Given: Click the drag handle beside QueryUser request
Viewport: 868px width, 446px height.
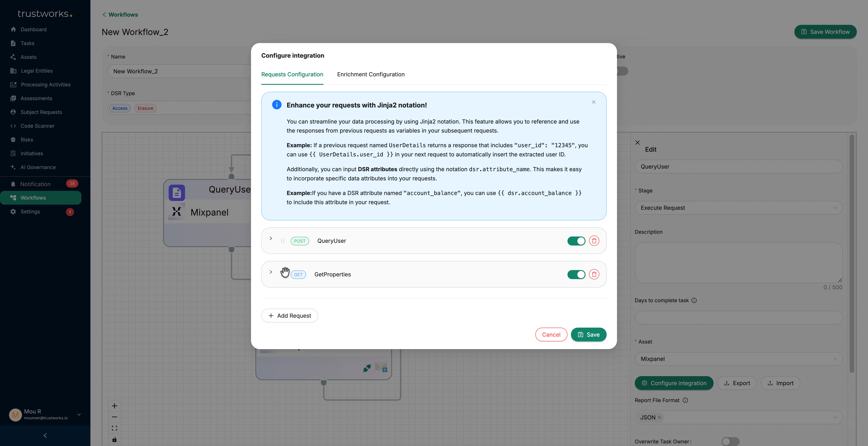Looking at the screenshot, I should pyautogui.click(x=283, y=241).
